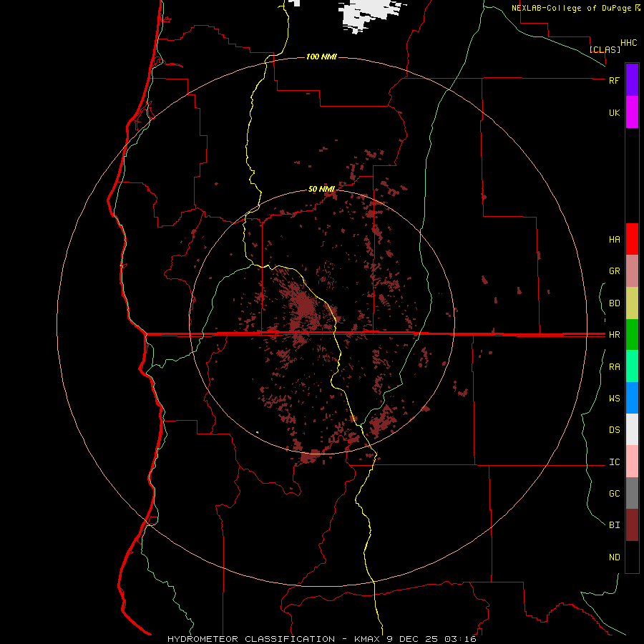Click the 50 NMI range ring label
This screenshot has height=644, width=644.
click(321, 189)
